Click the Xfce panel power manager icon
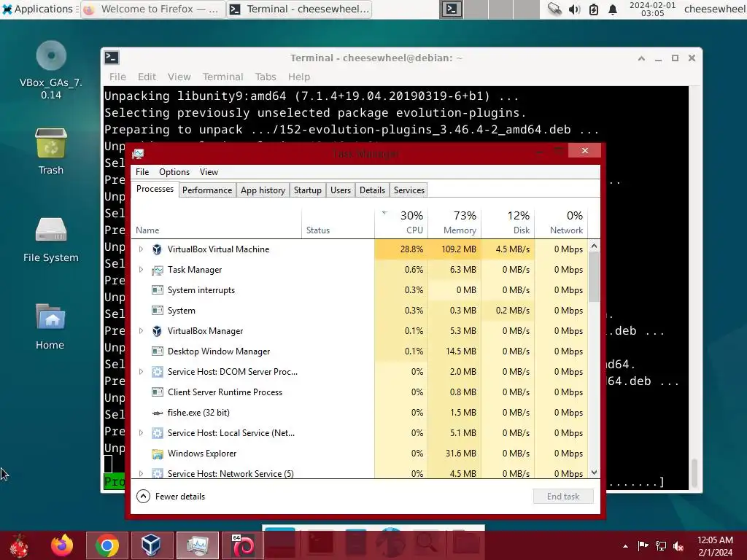The height and width of the screenshot is (560, 747). point(594,9)
